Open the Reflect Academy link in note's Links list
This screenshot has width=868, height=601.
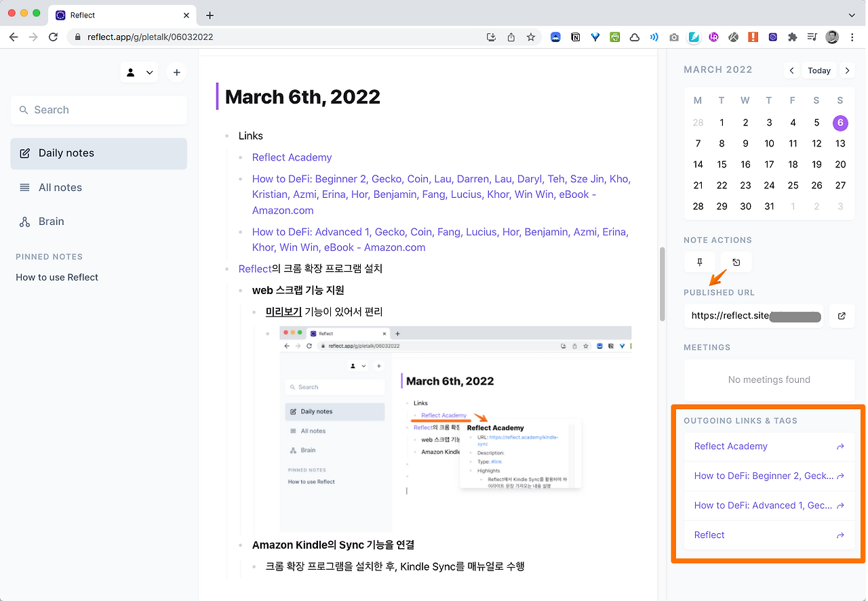click(x=292, y=157)
